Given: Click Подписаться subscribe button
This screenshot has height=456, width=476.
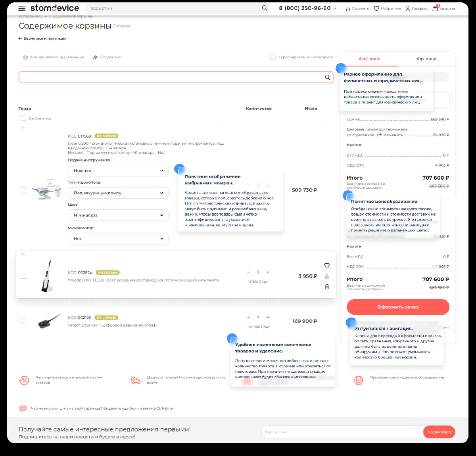Looking at the screenshot, I should (439, 432).
